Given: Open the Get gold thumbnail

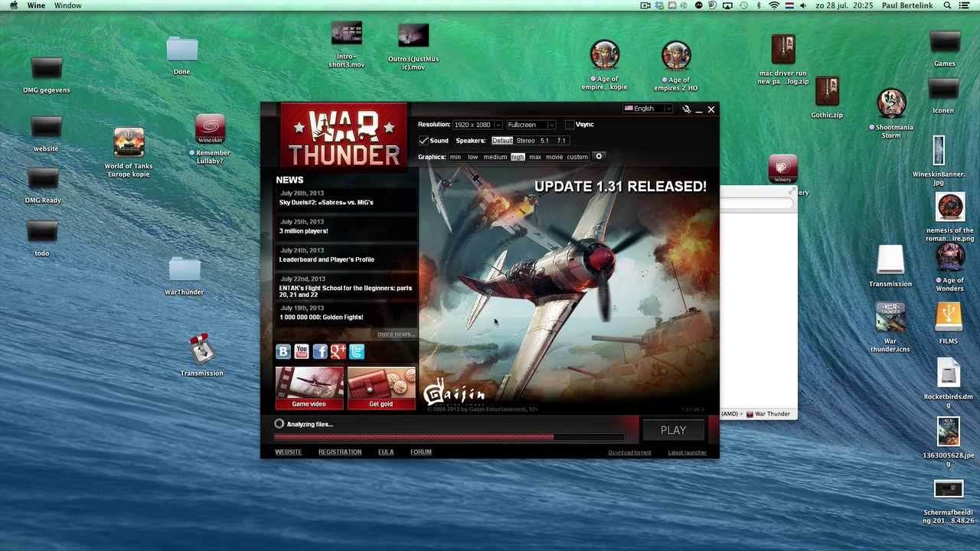Looking at the screenshot, I should tap(381, 388).
